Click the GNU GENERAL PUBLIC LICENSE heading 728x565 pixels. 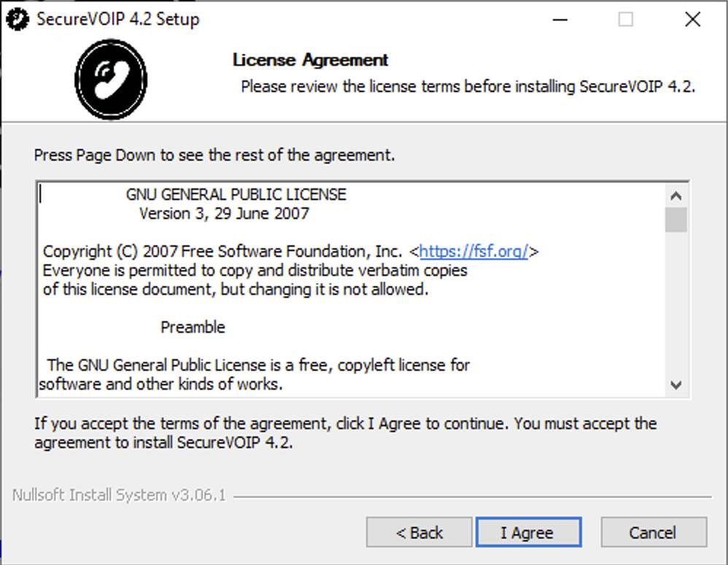tap(236, 194)
